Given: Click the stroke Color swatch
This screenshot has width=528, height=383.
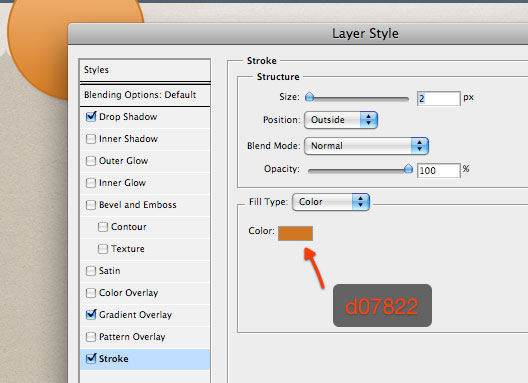Looking at the screenshot, I should (295, 233).
